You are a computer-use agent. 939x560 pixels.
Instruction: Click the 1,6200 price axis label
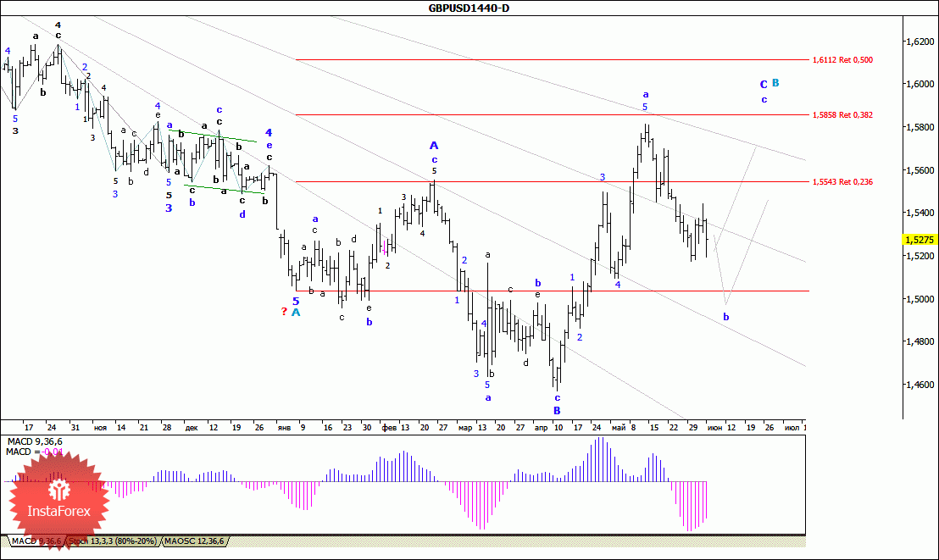point(920,42)
